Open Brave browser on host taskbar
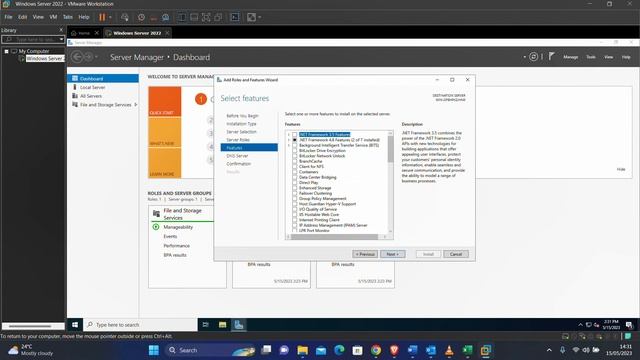Image resolution: width=640 pixels, height=360 pixels. (x=394, y=350)
